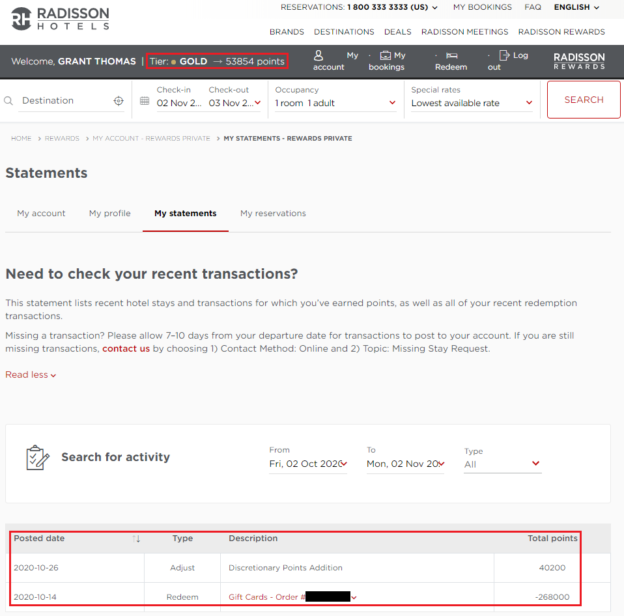Click the Total points column header
The height and width of the screenshot is (616, 624).
pyautogui.click(x=552, y=538)
